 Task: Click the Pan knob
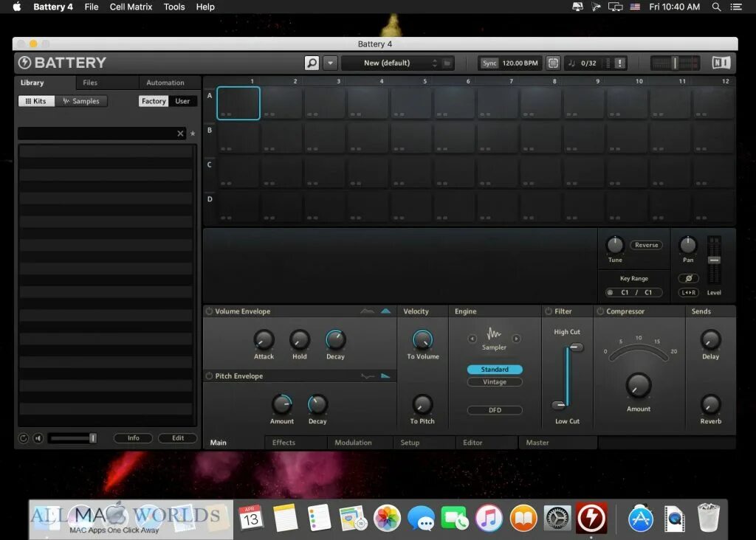pos(688,245)
